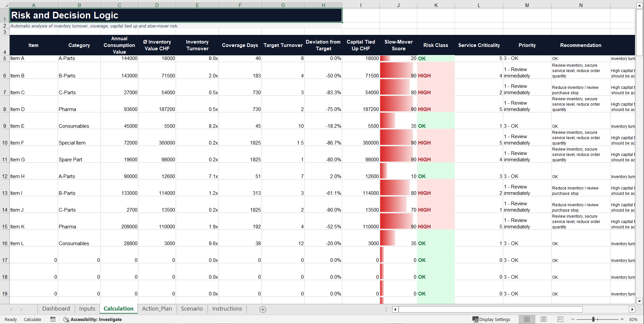Image resolution: width=644 pixels, height=324 pixels.
Task: Click the Calculate status bar button
Action: click(x=33, y=319)
